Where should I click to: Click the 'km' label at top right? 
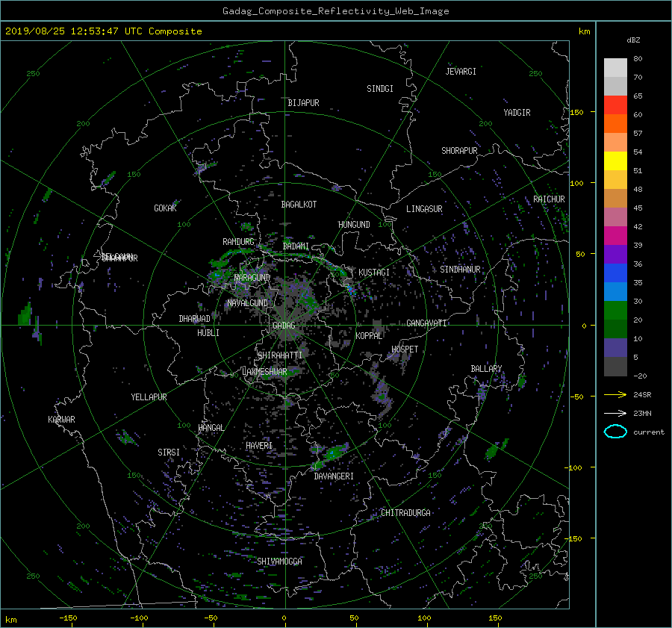[584, 31]
